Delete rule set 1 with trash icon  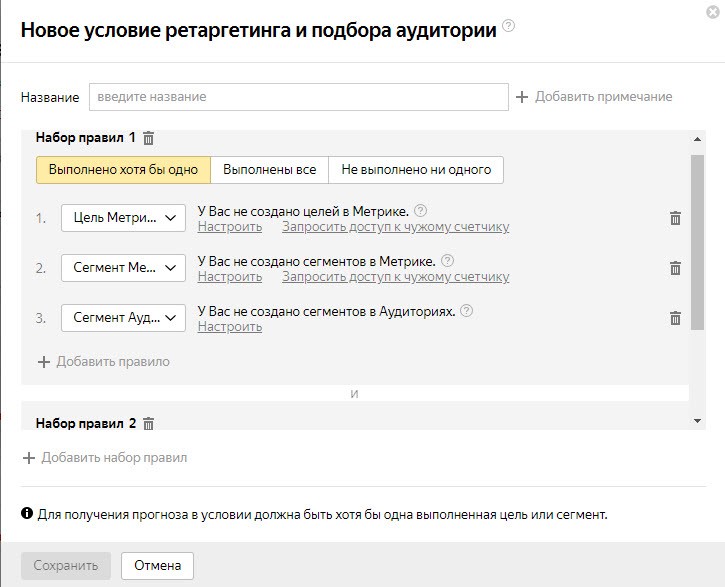coord(149,138)
